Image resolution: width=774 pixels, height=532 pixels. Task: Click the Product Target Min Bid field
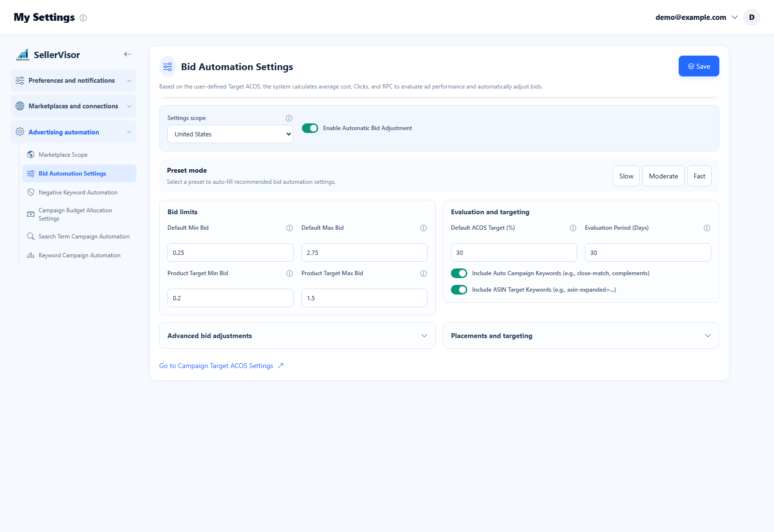pyautogui.click(x=230, y=298)
